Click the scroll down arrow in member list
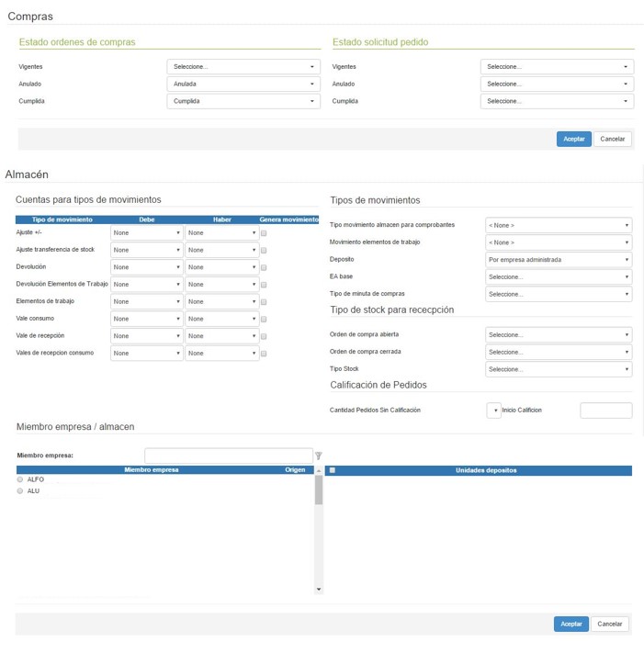The image size is (644, 653). 319,589
